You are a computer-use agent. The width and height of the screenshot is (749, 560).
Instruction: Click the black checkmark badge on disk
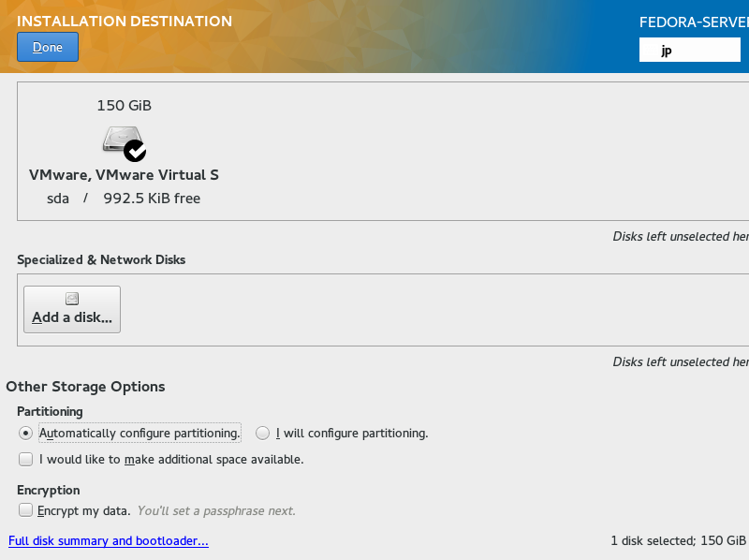pos(135,151)
